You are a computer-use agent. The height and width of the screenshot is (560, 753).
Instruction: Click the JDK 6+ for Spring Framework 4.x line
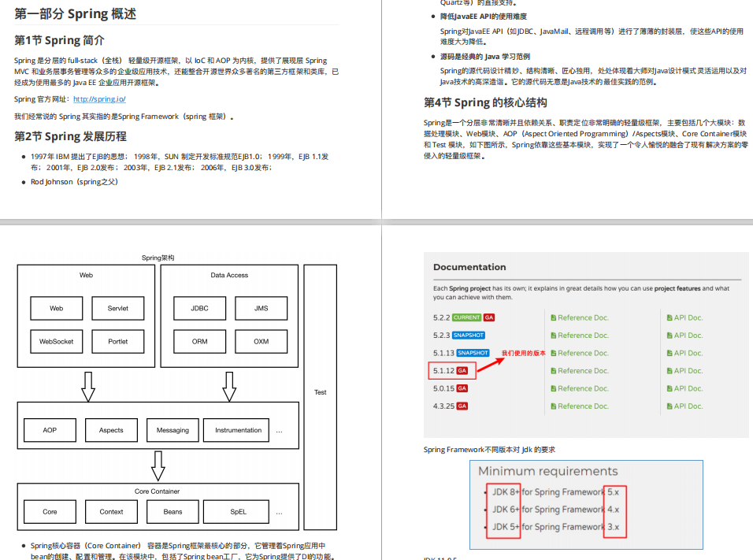(555, 509)
